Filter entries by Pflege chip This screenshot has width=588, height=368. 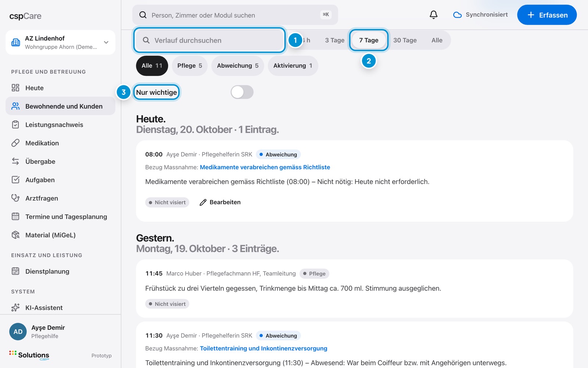click(190, 66)
